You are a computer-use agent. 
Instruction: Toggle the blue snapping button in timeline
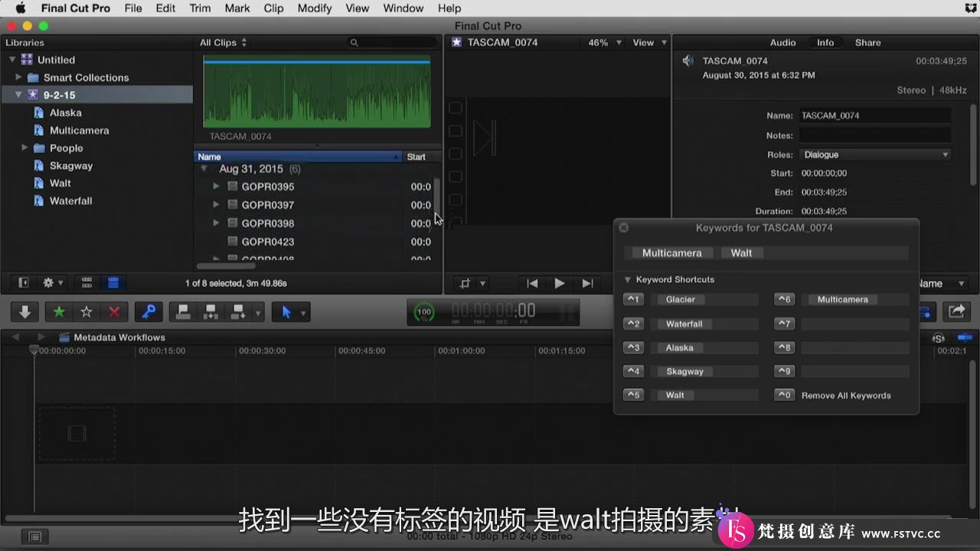point(965,337)
